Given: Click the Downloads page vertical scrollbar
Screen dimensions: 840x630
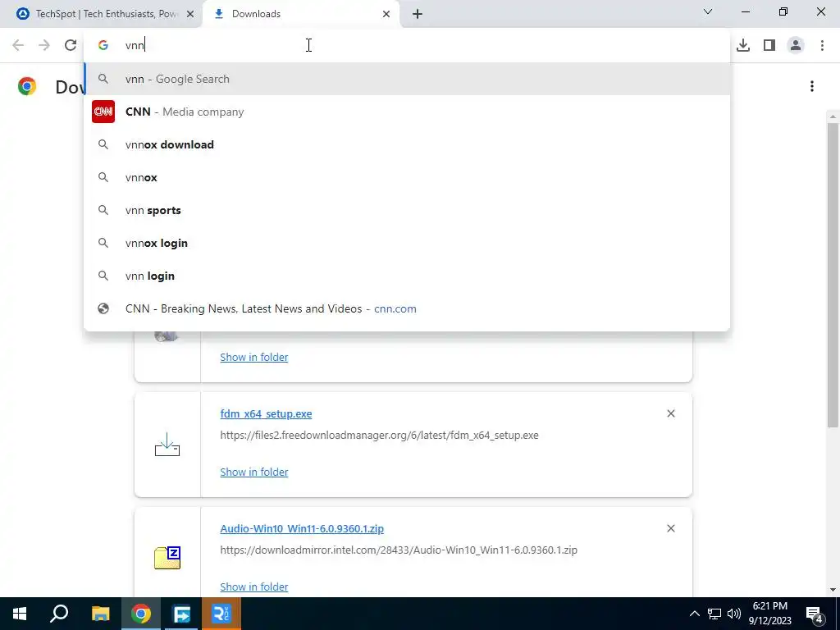Looking at the screenshot, I should pos(833,275).
